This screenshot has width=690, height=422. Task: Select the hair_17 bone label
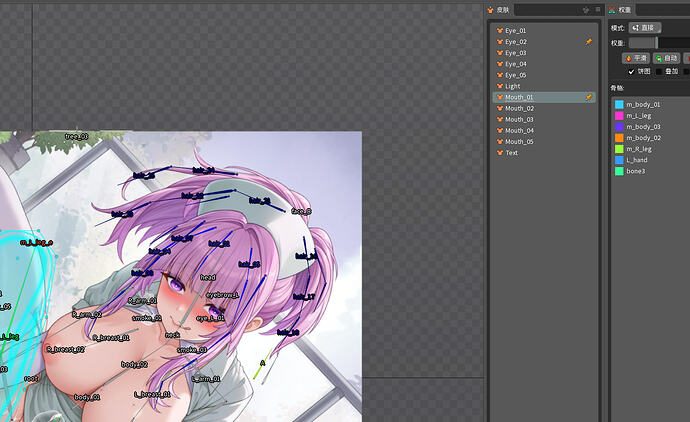coord(304,297)
